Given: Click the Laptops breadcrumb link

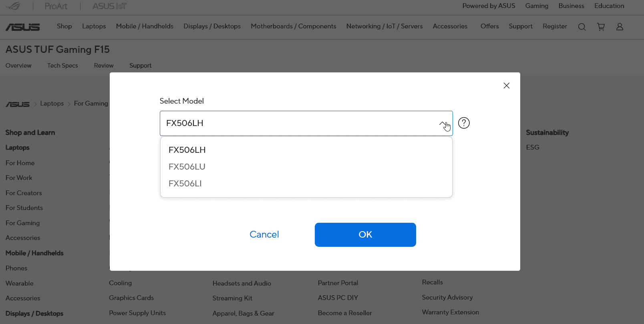Looking at the screenshot, I should [x=52, y=104].
